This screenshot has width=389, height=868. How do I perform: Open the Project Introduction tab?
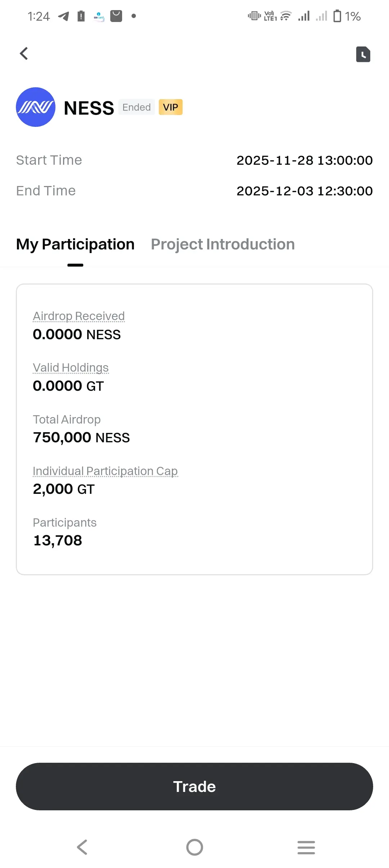pyautogui.click(x=223, y=244)
